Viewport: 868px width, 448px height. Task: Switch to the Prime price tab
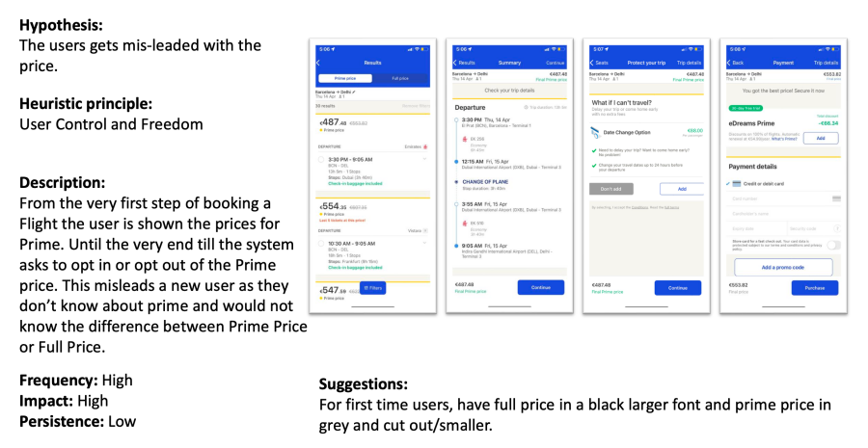[x=345, y=79]
